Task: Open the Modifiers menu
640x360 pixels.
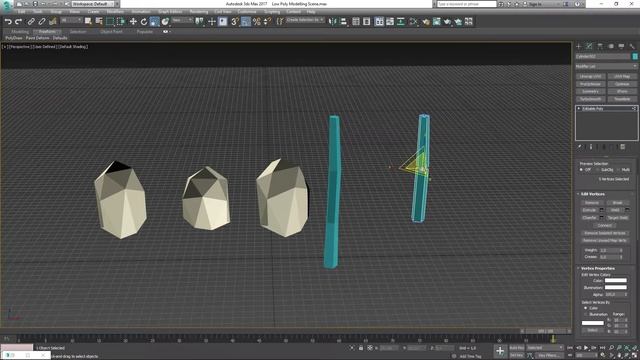Action: 115,12
